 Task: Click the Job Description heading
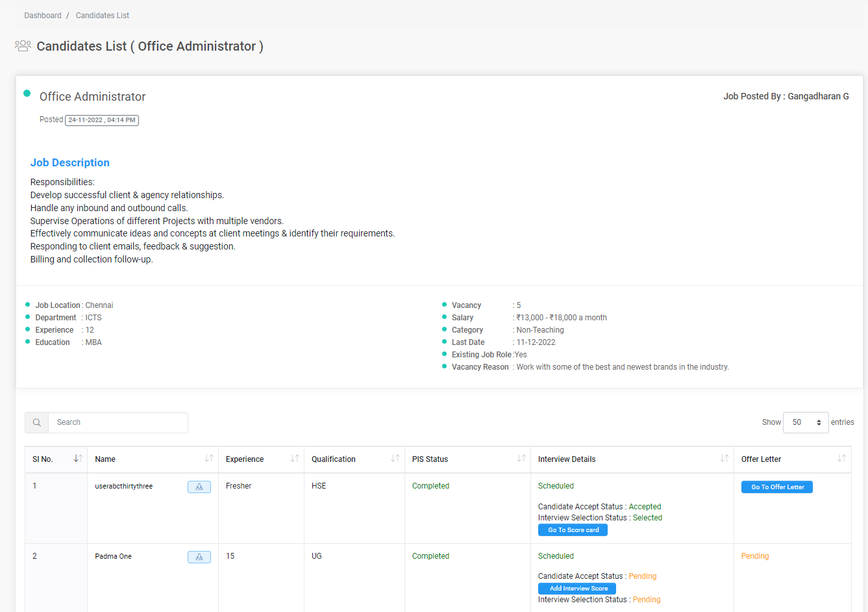click(70, 163)
